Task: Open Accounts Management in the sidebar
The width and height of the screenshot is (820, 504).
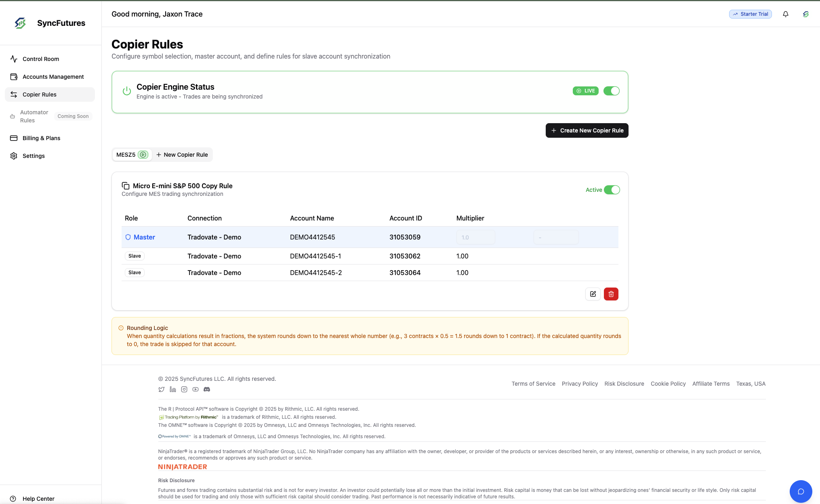Action: coord(53,77)
